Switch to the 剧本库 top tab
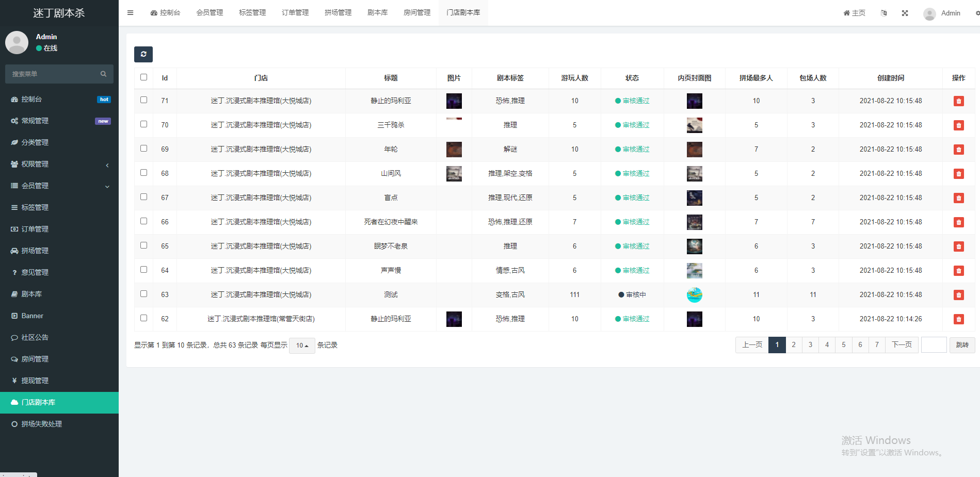Image resolution: width=980 pixels, height=477 pixels. click(377, 13)
